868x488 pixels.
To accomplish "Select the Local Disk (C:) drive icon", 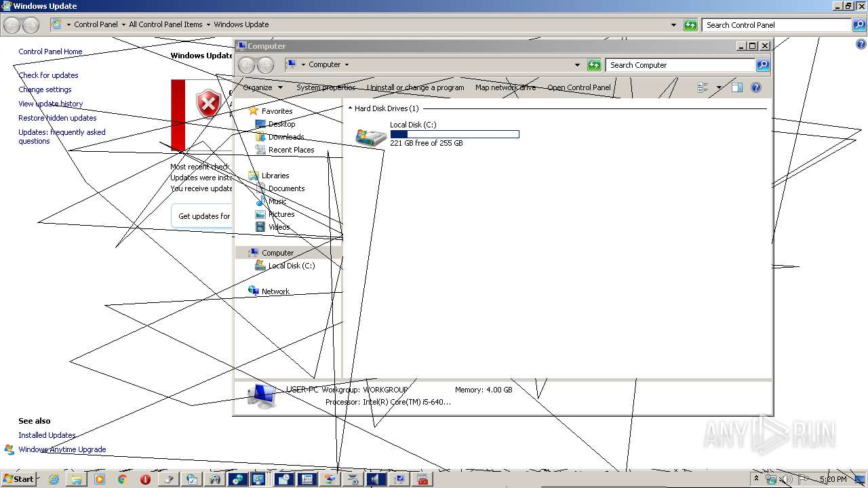I will (371, 136).
